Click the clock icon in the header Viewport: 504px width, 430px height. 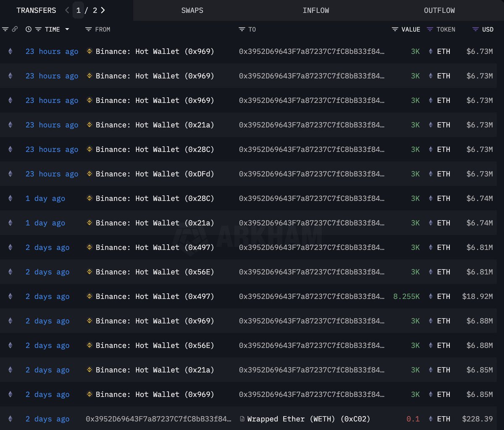(28, 29)
